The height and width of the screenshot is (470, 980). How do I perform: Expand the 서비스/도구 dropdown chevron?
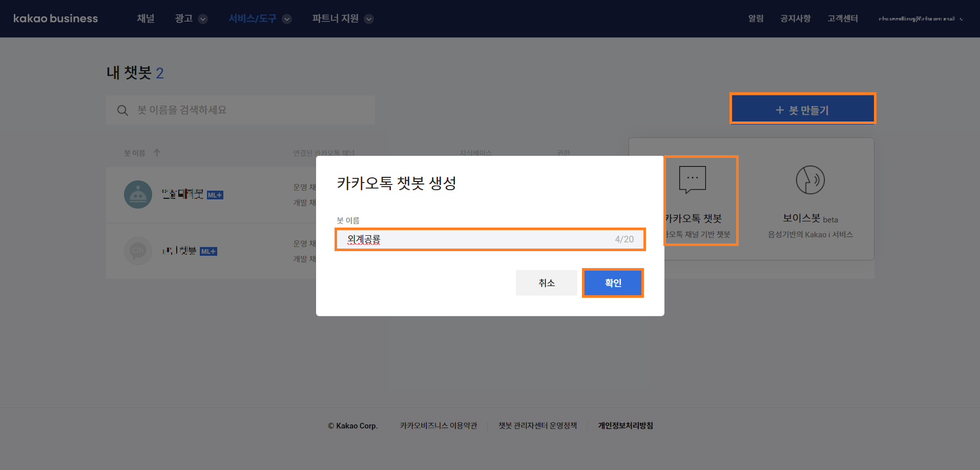coord(287,19)
